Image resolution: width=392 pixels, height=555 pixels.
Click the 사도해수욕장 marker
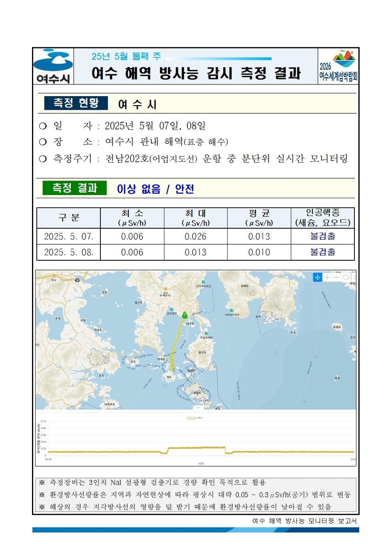point(232,310)
